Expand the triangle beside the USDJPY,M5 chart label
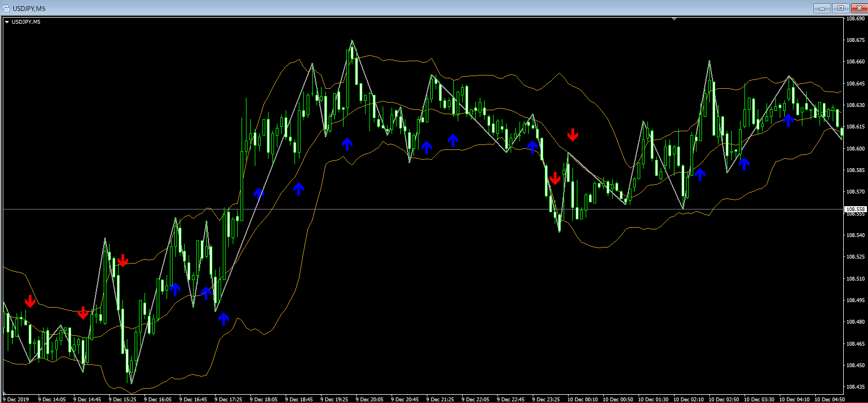This screenshot has height=403, width=868. pos(7,22)
